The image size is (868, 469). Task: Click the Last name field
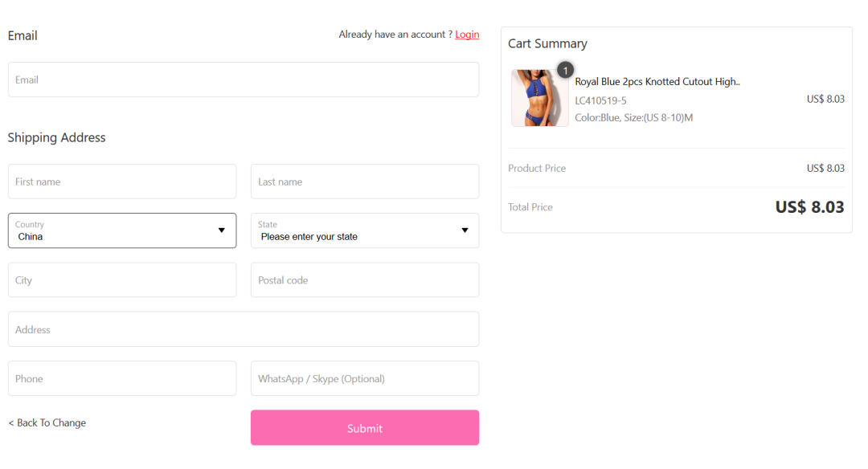pyautogui.click(x=365, y=181)
